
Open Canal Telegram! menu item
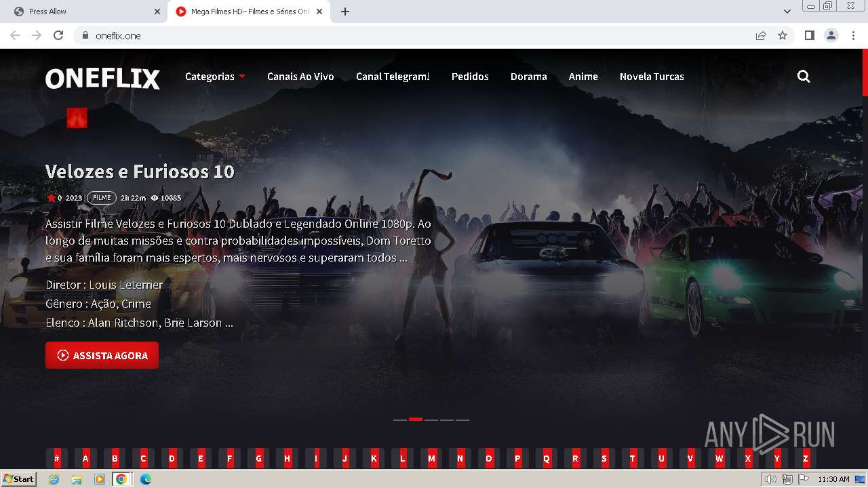393,77
